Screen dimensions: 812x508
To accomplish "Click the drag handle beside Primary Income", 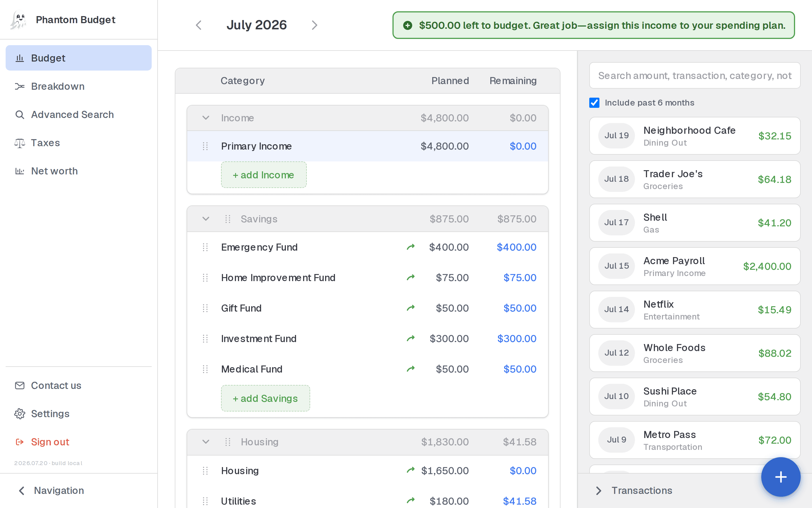I will [x=205, y=146].
